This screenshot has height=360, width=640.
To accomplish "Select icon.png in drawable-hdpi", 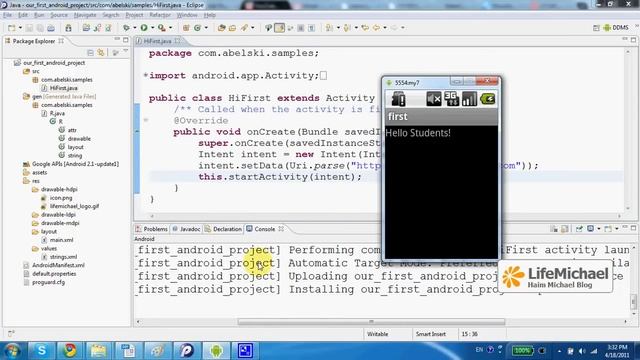I will point(56,198).
